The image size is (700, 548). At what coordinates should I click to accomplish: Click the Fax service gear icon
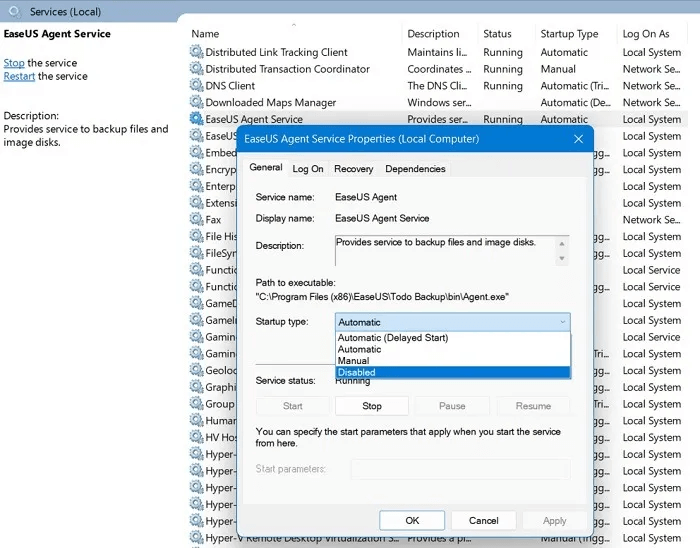(196, 220)
